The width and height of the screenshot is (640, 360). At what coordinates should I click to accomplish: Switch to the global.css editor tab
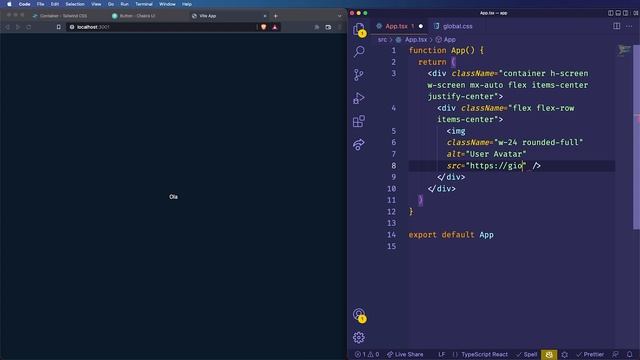453,26
